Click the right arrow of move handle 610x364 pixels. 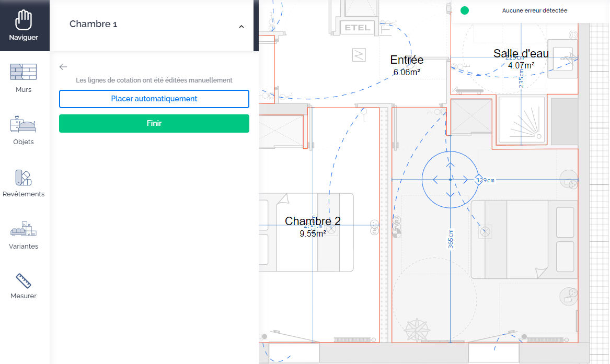(x=465, y=180)
